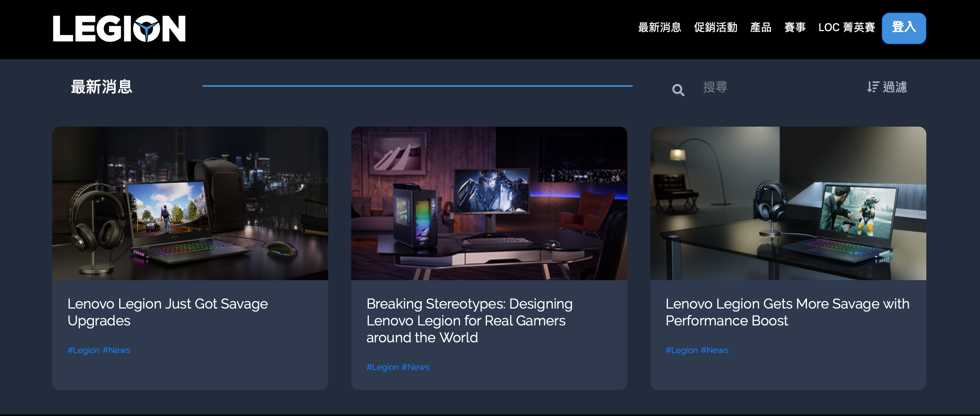This screenshot has width=980, height=416.
Task: Click #News tag under Breaking Stereotypes card
Action: [416, 367]
